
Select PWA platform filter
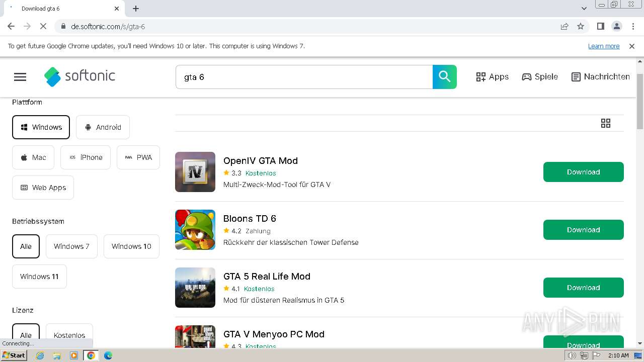138,157
